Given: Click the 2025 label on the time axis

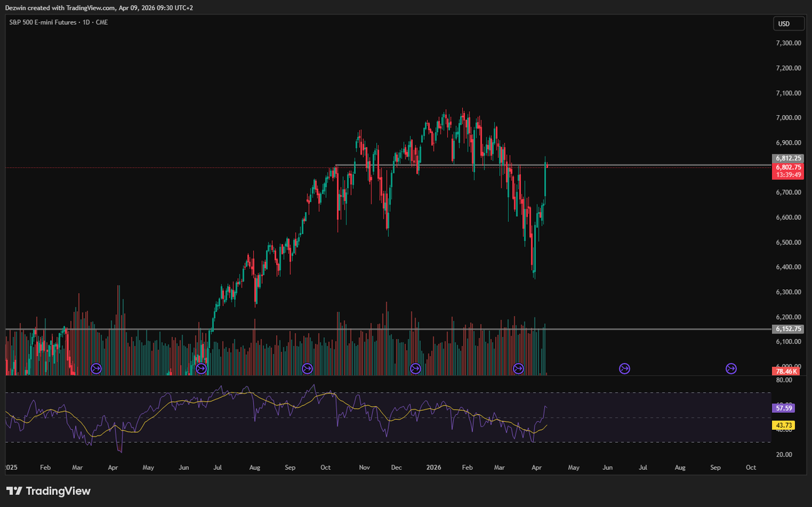Looking at the screenshot, I should 12,467.
